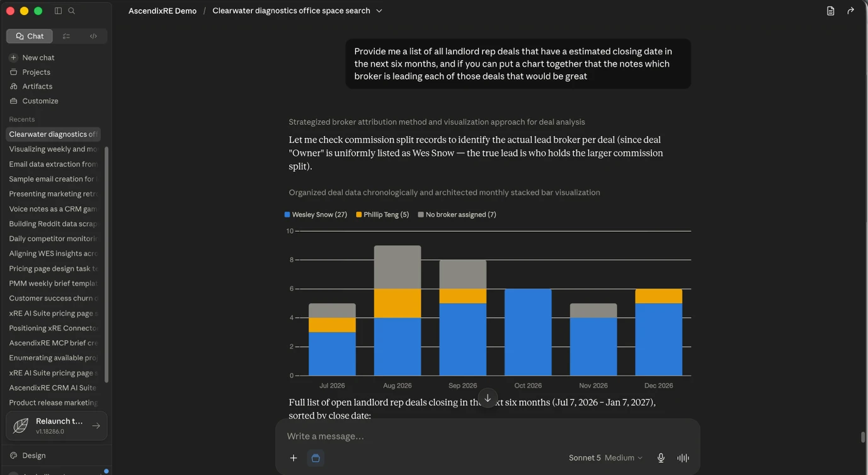The height and width of the screenshot is (475, 868).
Task: Click the leaf logo in Relaunch banner
Action: pos(21,426)
